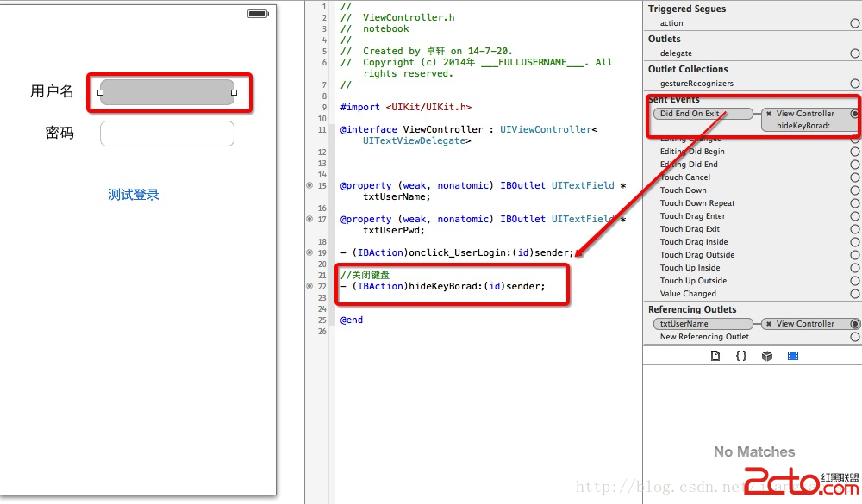The width and height of the screenshot is (862, 504).
Task: Select the 用户名 text field
Action: point(167,92)
